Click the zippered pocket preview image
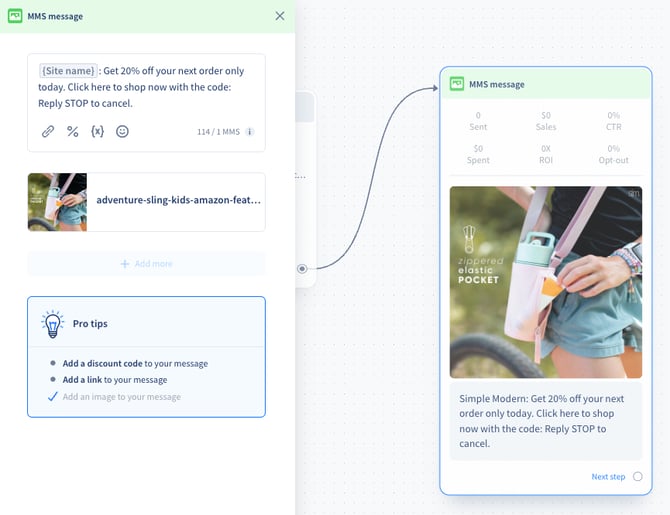Screen dimensions: 670x515 (546, 282)
